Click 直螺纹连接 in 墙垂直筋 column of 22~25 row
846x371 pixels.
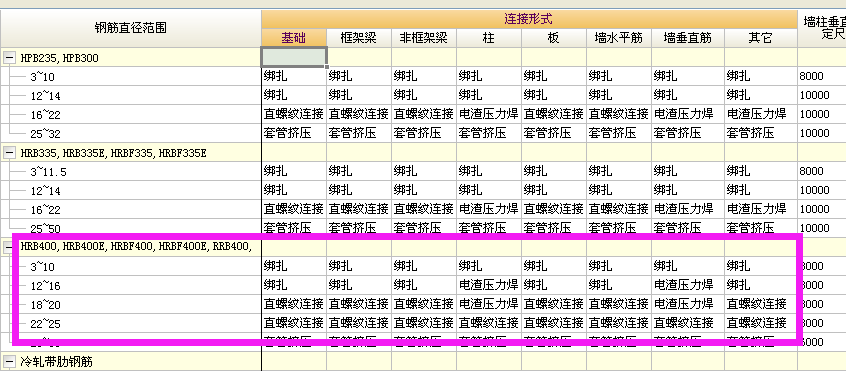(684, 322)
